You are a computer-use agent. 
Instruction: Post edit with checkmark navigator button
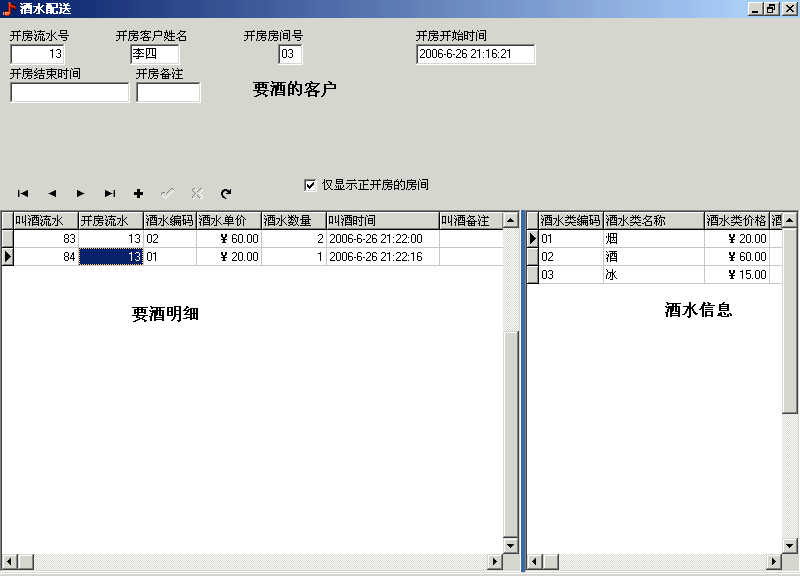[167, 193]
